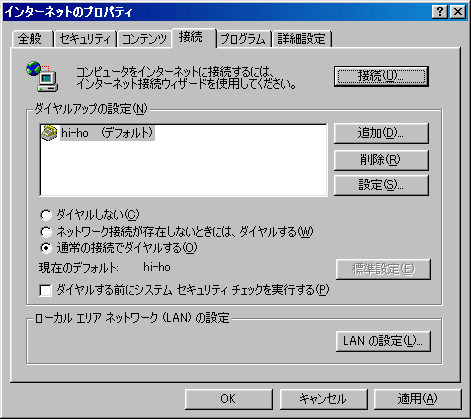
Task: Switch to the 全般 tab
Action: [x=32, y=39]
